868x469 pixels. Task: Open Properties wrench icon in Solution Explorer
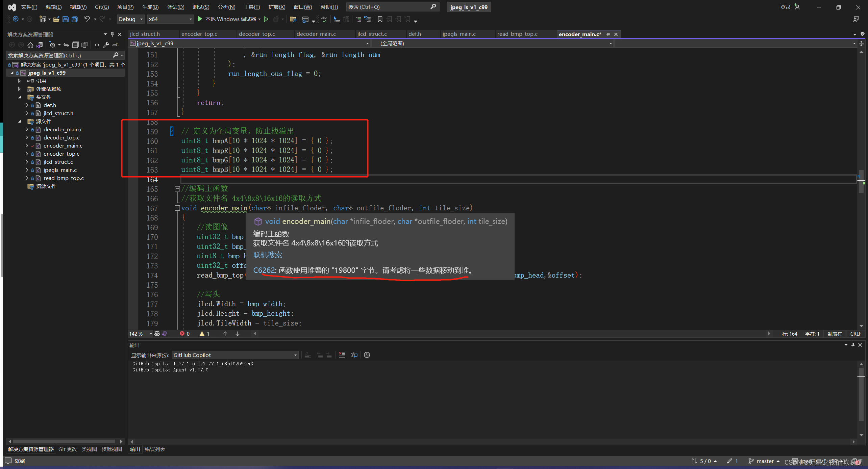(x=106, y=45)
